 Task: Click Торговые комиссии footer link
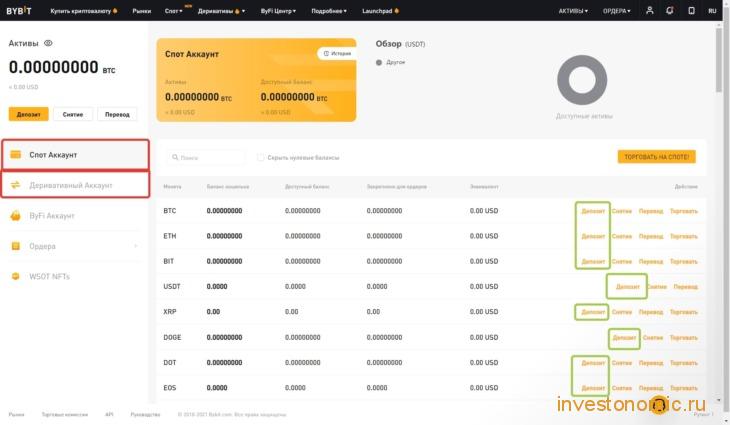tap(64, 414)
